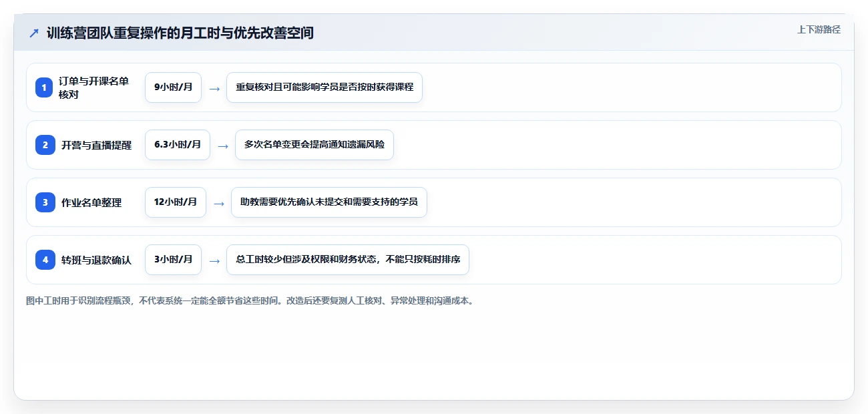Click the arrow icon beside the title
Screen dimensions: 868x414
tap(34, 33)
